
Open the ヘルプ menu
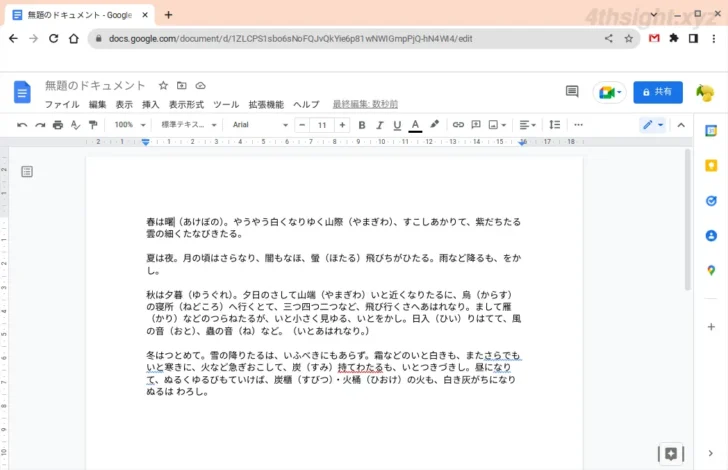coord(306,104)
